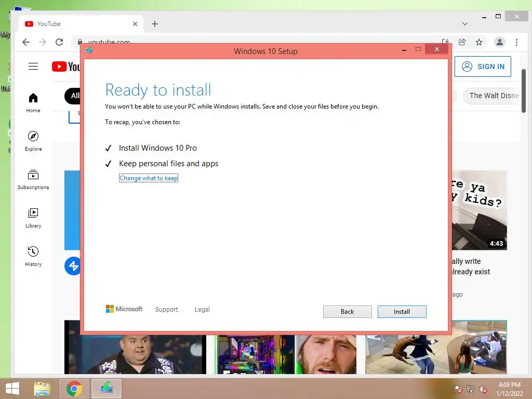The width and height of the screenshot is (532, 399).
Task: Open the taskbar clock showing 4:09 PM
Action: (x=510, y=389)
